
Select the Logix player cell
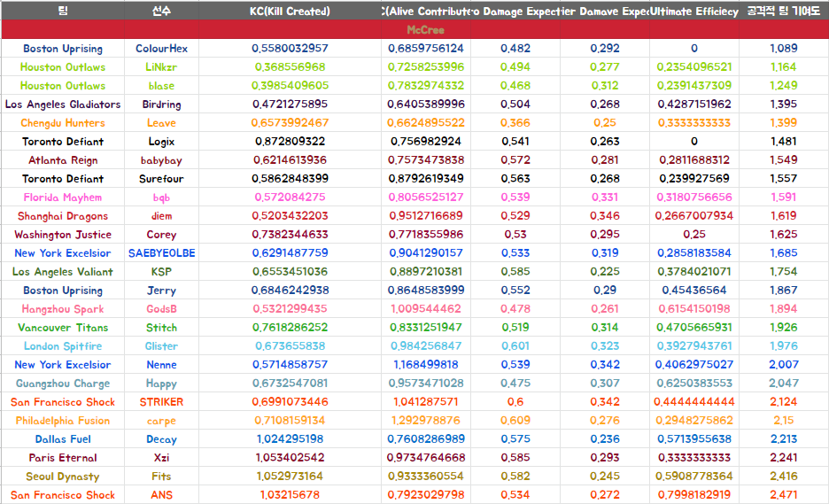161,141
